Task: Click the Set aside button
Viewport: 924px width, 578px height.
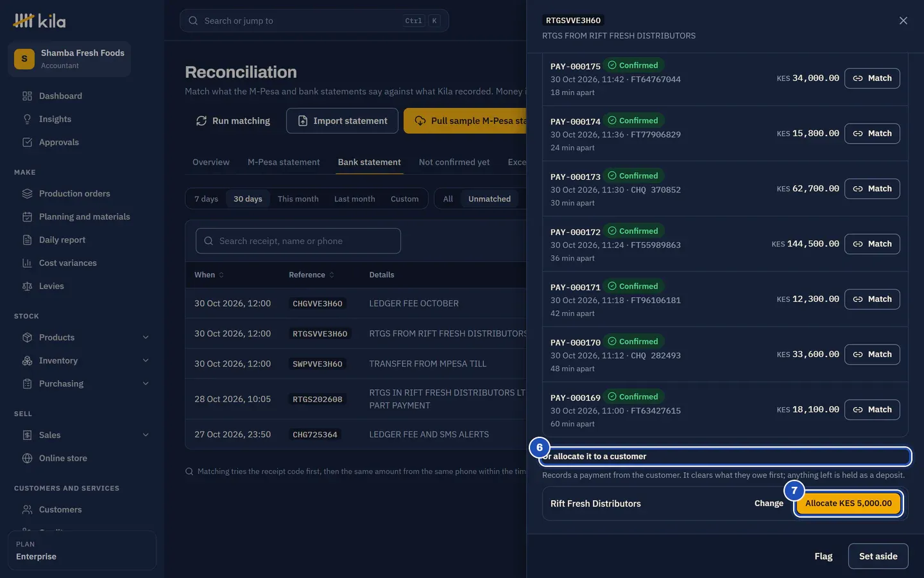Action: click(x=878, y=556)
